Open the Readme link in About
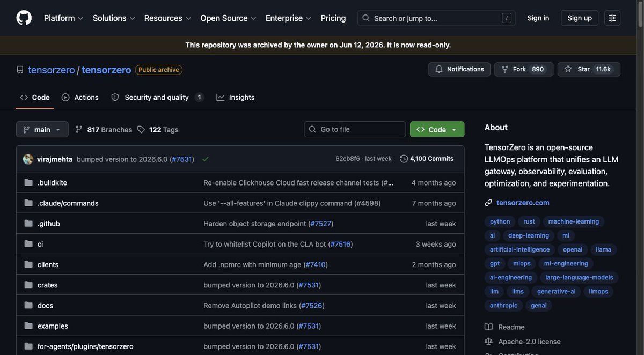Screen dimensions: 644x355 [511, 327]
